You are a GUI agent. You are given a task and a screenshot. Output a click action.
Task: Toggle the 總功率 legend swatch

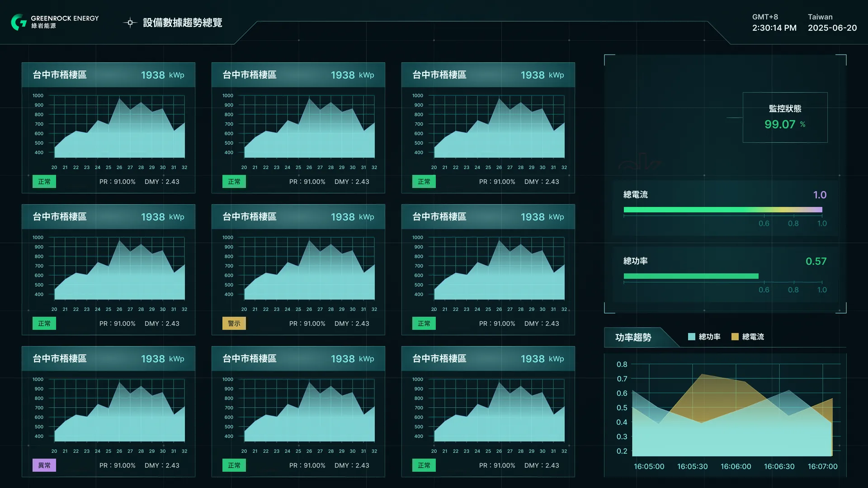pyautogui.click(x=691, y=337)
